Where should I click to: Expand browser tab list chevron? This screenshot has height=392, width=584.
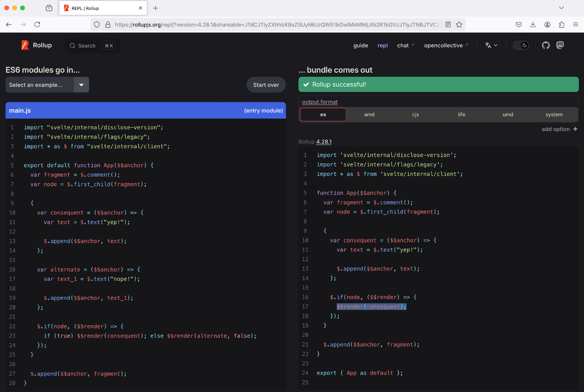561,8
